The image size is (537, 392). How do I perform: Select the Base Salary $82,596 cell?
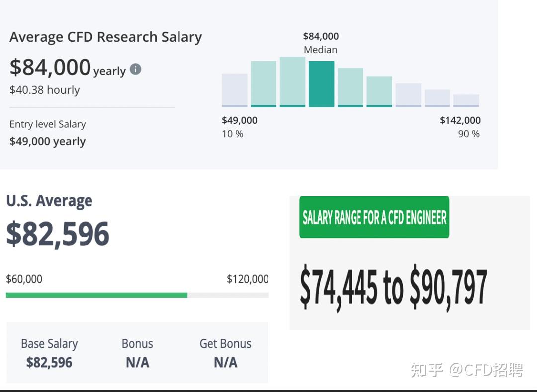(49, 353)
